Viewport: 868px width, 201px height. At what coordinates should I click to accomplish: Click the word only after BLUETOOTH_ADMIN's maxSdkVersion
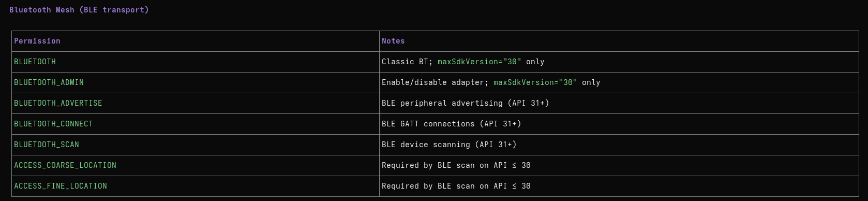click(591, 82)
